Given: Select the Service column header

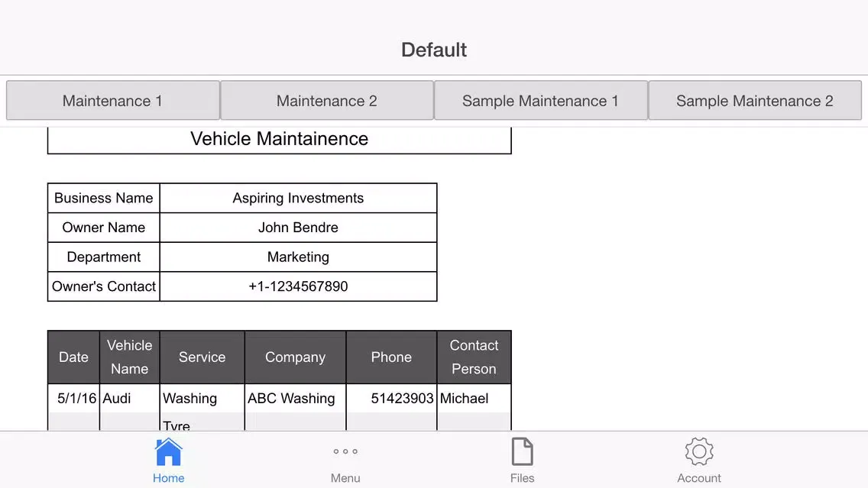Looking at the screenshot, I should click(x=202, y=357).
